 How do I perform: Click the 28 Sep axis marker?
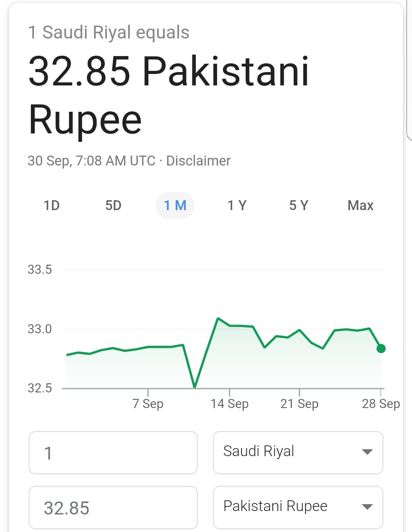tap(381, 403)
